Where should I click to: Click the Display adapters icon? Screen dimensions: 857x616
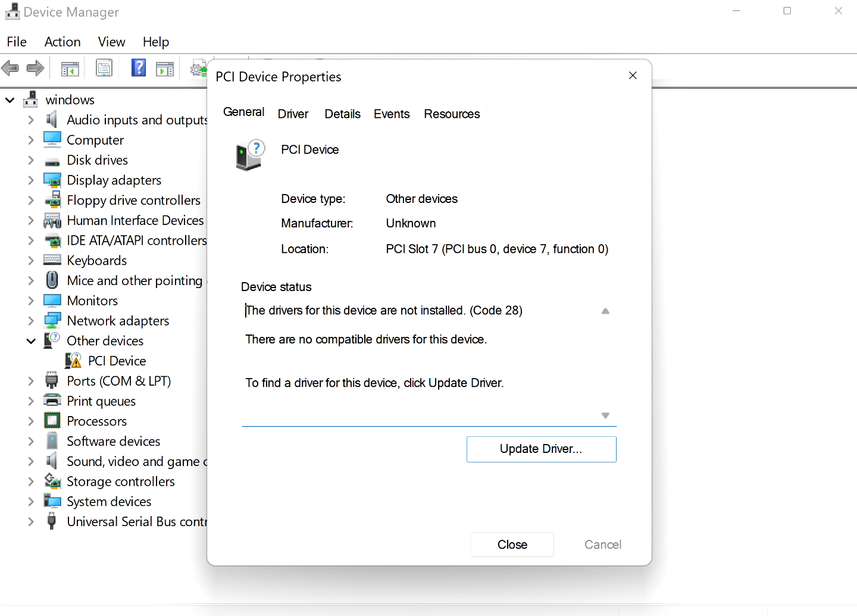coord(52,180)
